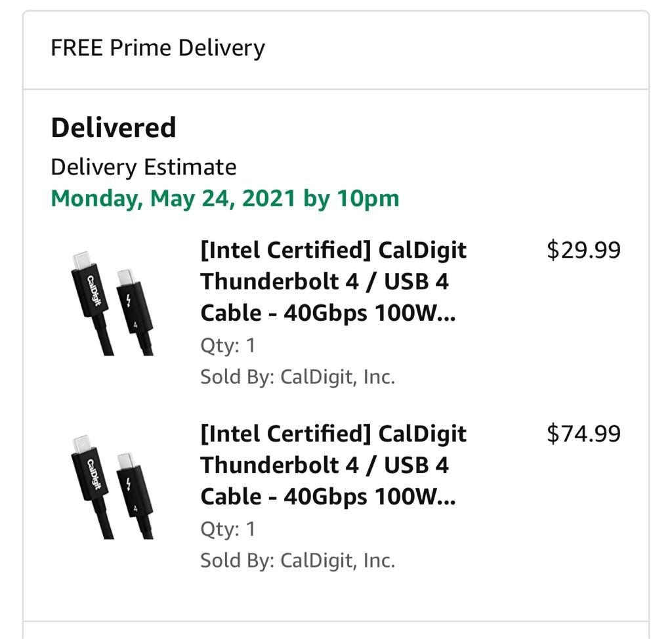This screenshot has width=672, height=639.
Task: Tap Thunderbolt lightning icon on second cable image
Action: (129, 485)
